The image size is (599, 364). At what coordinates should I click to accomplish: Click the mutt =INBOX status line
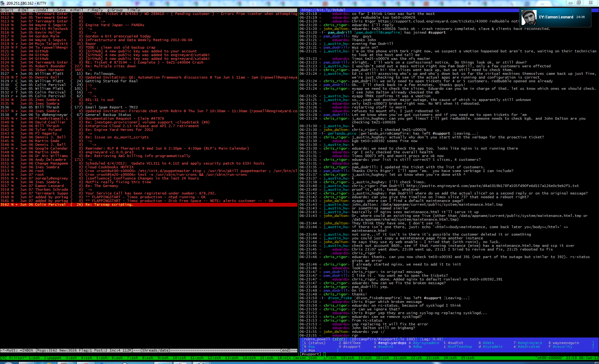[149, 350]
